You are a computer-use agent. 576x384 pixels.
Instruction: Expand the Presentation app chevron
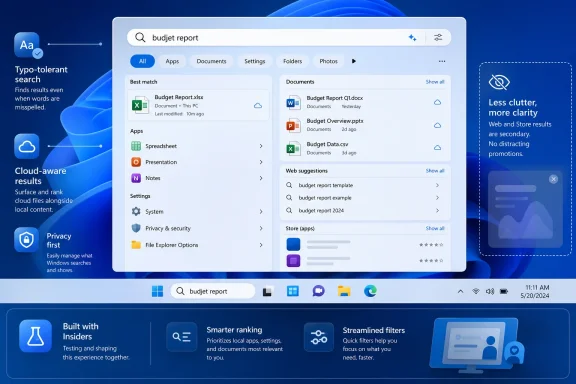click(261, 162)
